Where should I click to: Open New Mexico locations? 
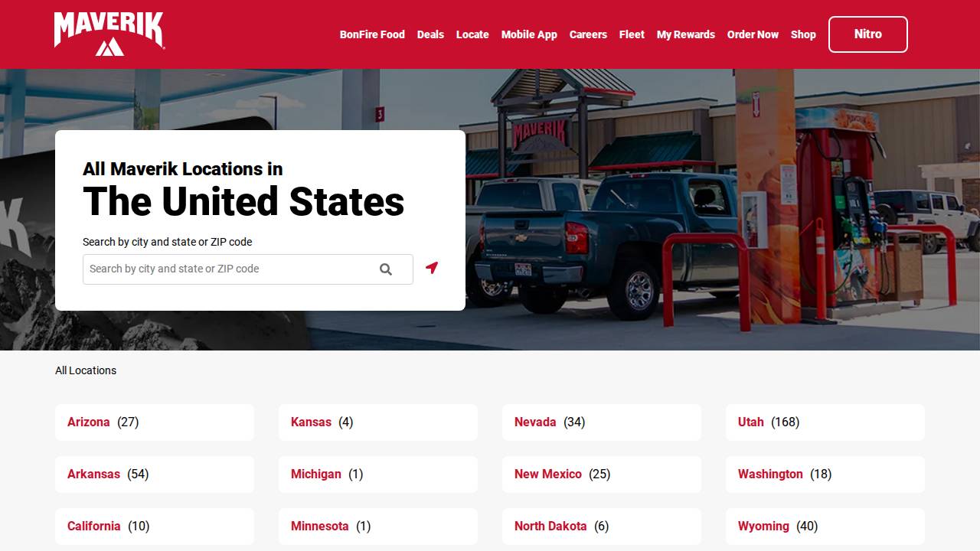[548, 474]
